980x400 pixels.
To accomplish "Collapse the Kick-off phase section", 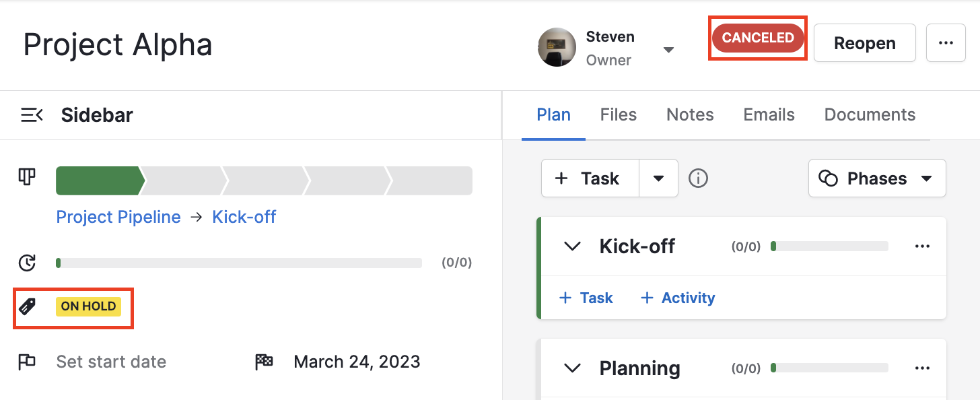I will [571, 246].
